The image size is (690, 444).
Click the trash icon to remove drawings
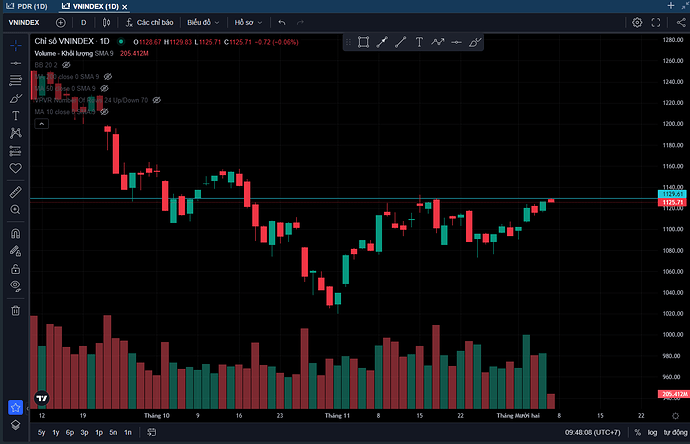pyautogui.click(x=15, y=310)
